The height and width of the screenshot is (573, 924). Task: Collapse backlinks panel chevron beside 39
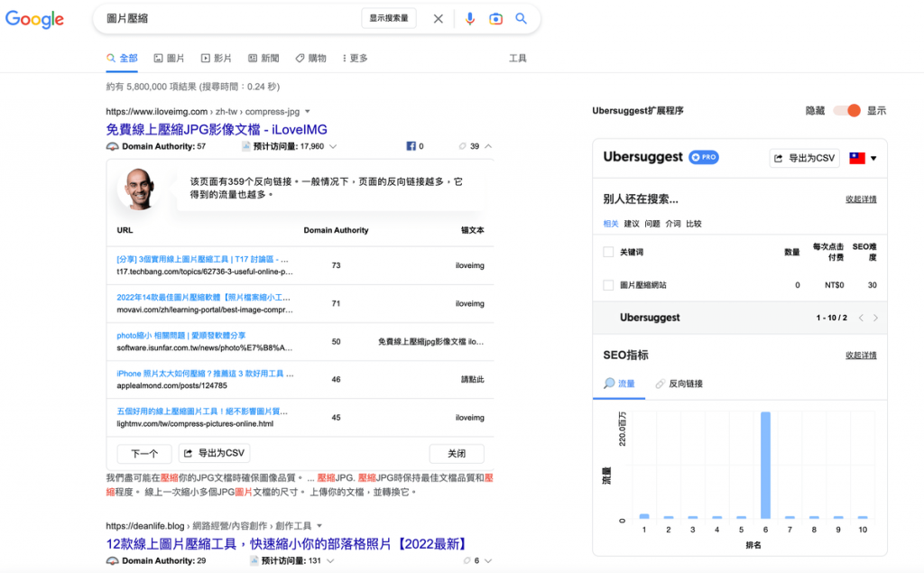click(x=488, y=146)
